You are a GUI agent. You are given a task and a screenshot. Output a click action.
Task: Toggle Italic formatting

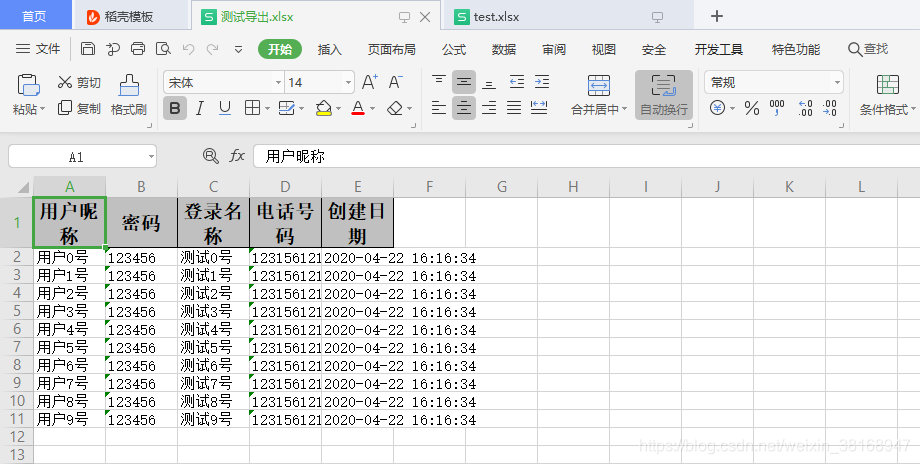click(199, 108)
